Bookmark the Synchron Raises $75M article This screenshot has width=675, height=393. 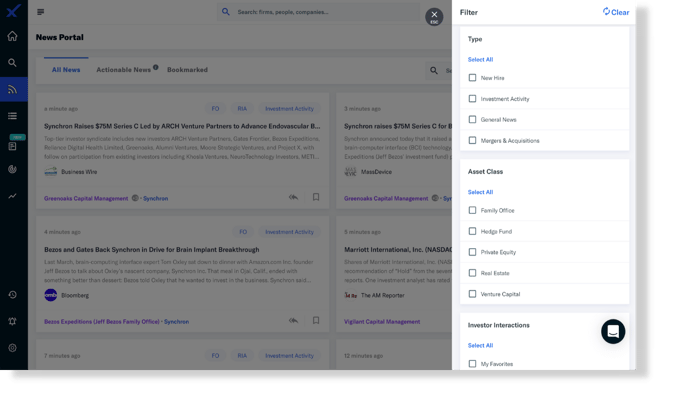point(316,197)
